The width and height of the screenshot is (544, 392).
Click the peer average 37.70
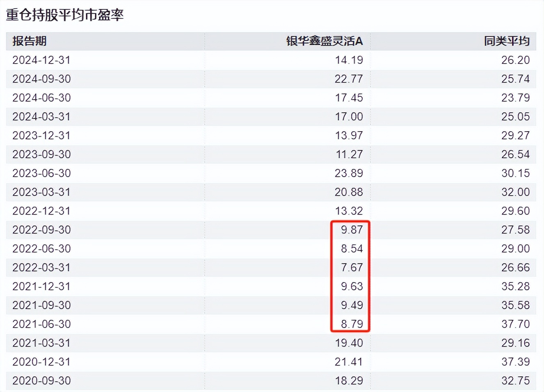(x=516, y=324)
